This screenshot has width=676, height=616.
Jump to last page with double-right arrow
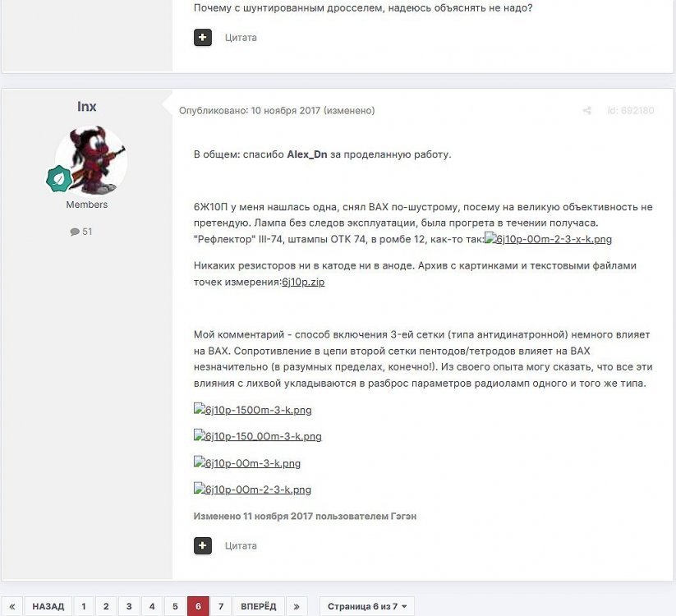tap(297, 606)
